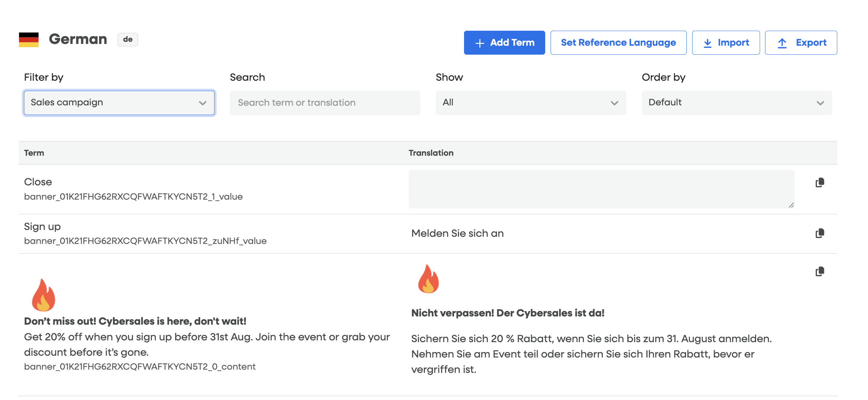Click the 'Melden Sie sich an' translation

click(457, 234)
